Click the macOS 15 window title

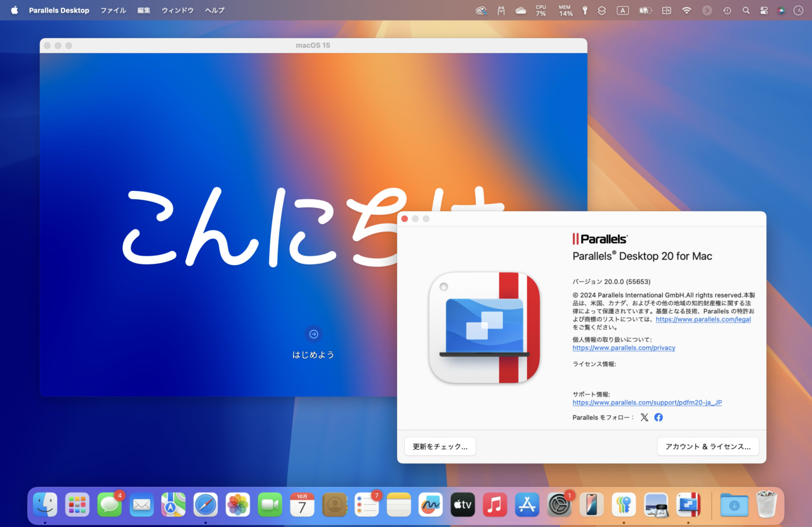[x=313, y=46]
